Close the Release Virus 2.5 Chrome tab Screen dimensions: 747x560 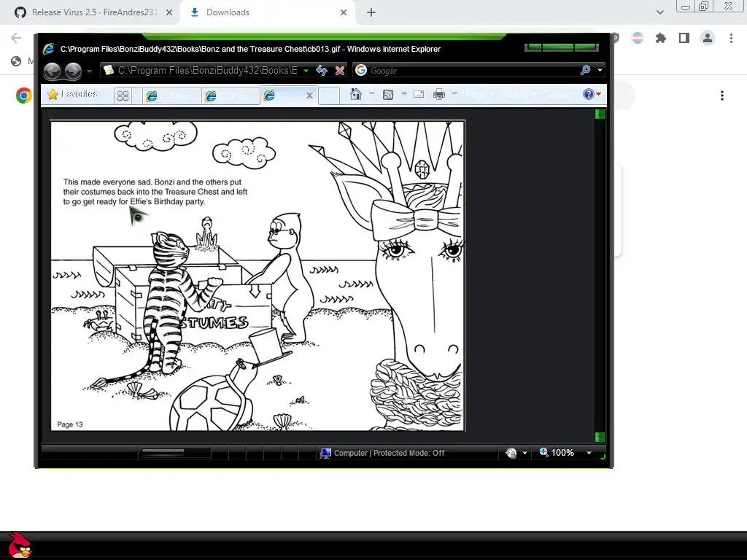[x=169, y=13]
